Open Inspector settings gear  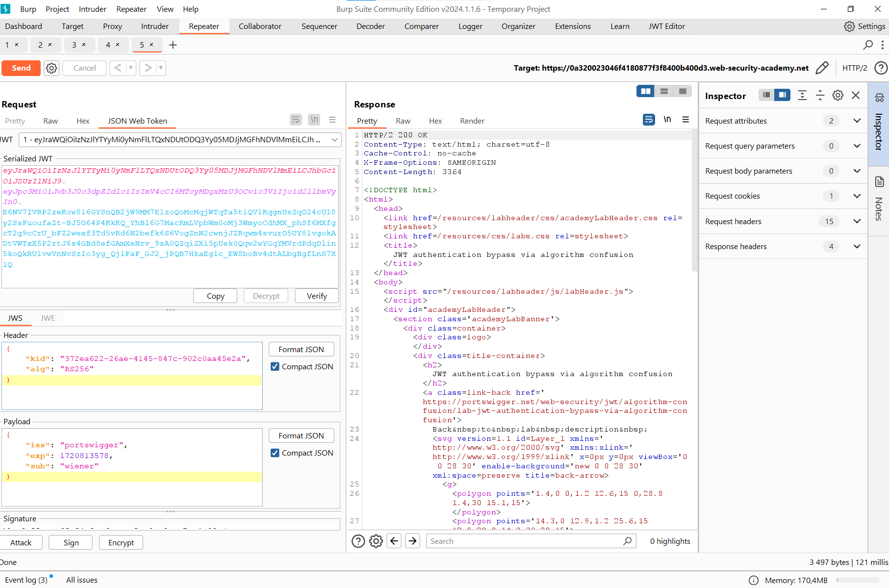tap(838, 95)
